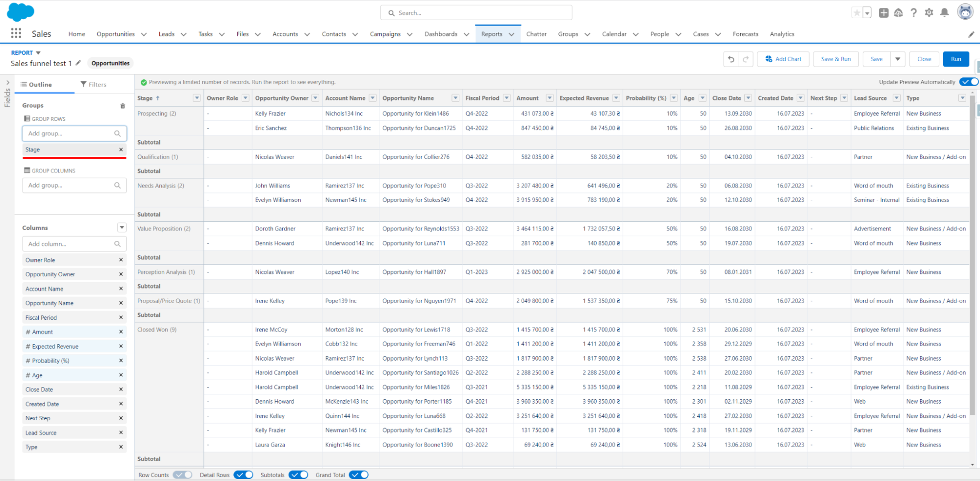Click the Run button

tap(955, 59)
